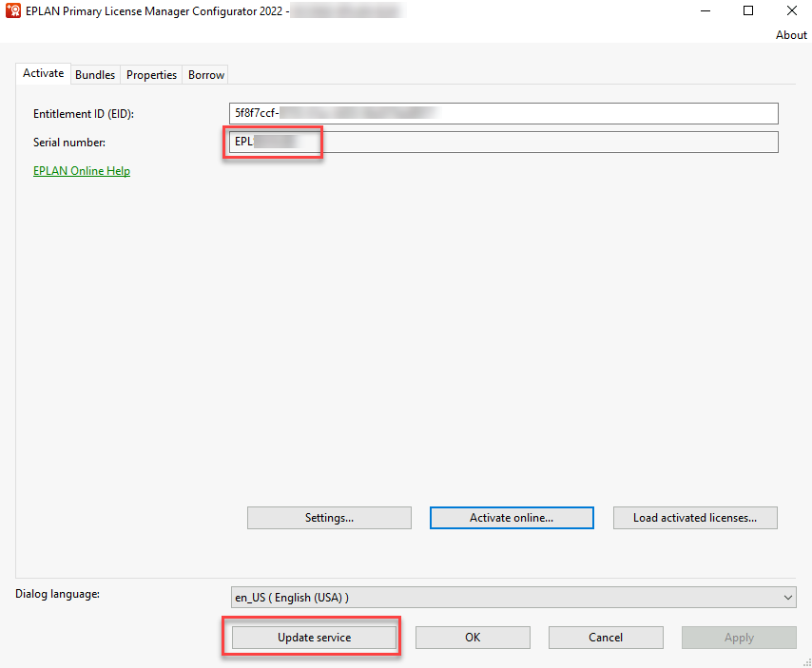812x668 pixels.
Task: Open the EPLAN Online Help link
Action: click(x=82, y=171)
